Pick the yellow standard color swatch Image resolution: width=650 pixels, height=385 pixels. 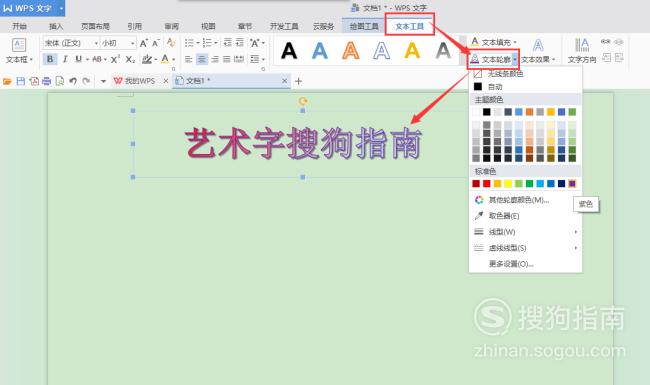tap(508, 184)
